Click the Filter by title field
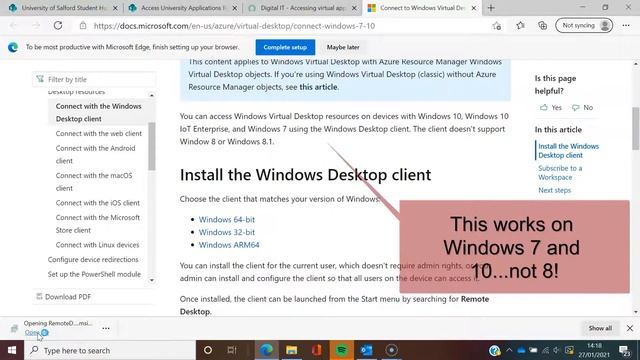The height and width of the screenshot is (360, 640). click(x=94, y=79)
